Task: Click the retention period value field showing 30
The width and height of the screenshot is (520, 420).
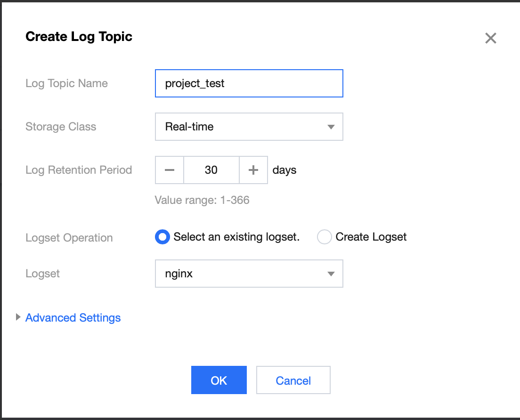Action: (211, 170)
